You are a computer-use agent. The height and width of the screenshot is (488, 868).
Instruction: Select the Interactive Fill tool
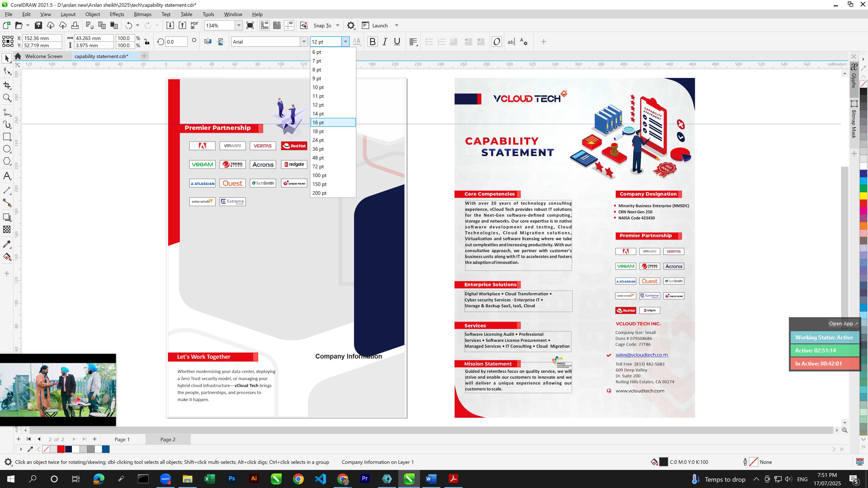pos(7,257)
